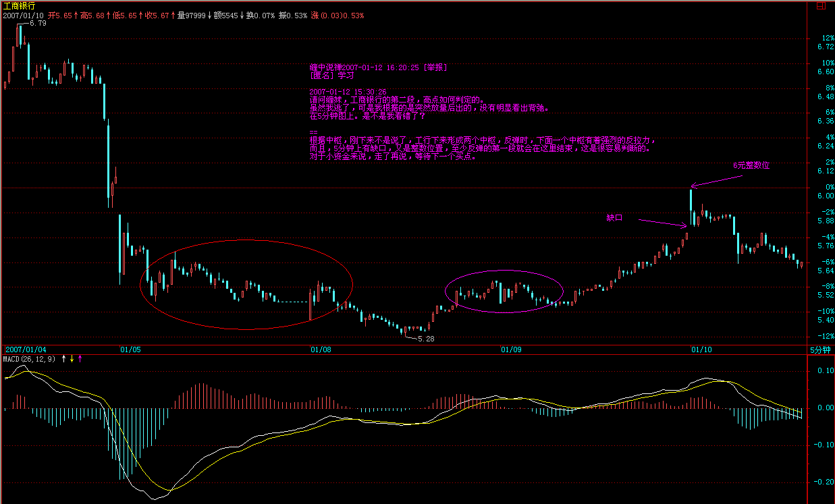Click the 5.28 low price marker
The image size is (835, 504).
[x=426, y=338]
